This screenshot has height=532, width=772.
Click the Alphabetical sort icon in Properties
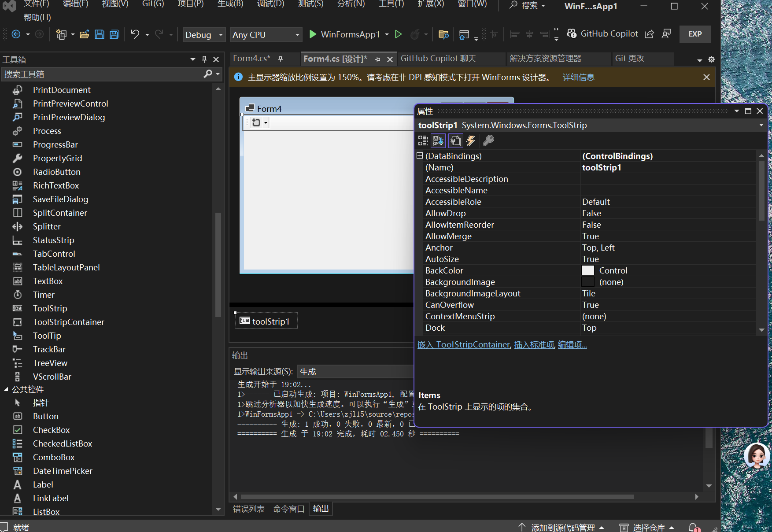click(x=438, y=140)
